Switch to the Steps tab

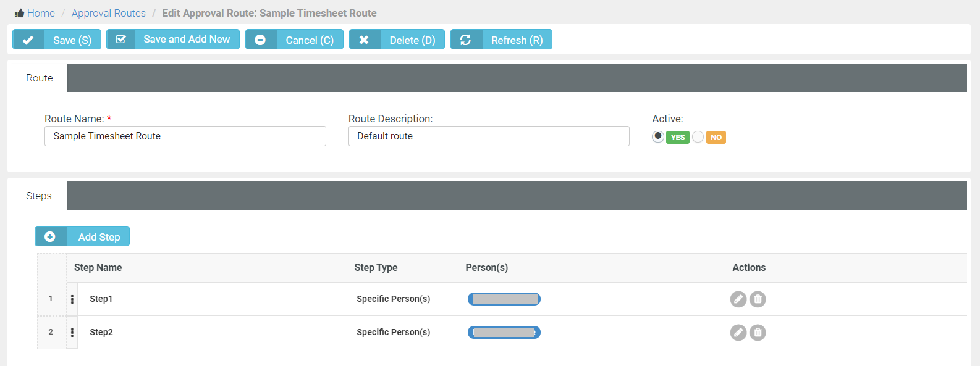[39, 196]
